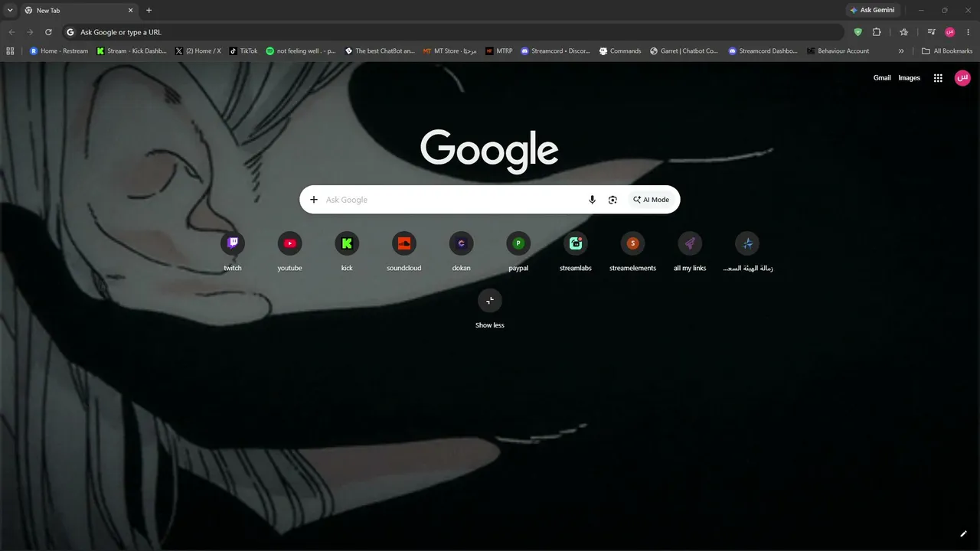Collapse shortcuts with Show less
980x551 pixels.
click(x=490, y=309)
